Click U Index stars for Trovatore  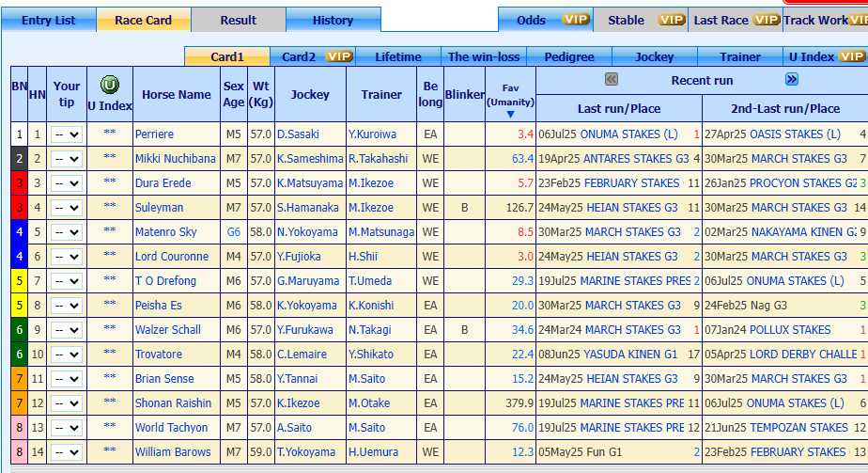pyautogui.click(x=110, y=354)
